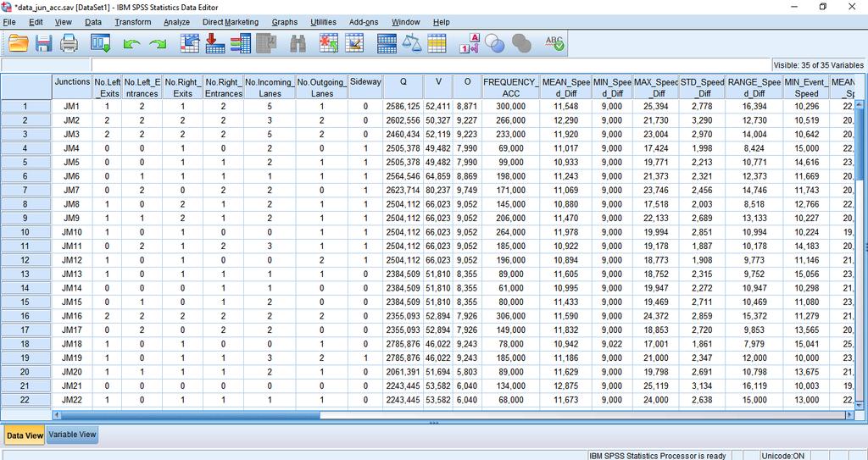Screen dimensions: 868x460
Task: Open Weight cases with the scales icon
Action: point(412,43)
